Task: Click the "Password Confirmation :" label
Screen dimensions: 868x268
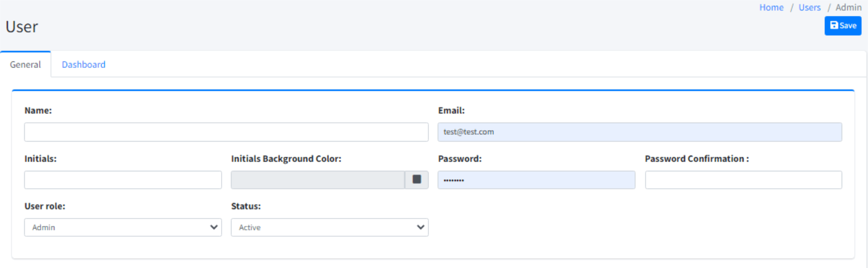Action: coord(696,159)
